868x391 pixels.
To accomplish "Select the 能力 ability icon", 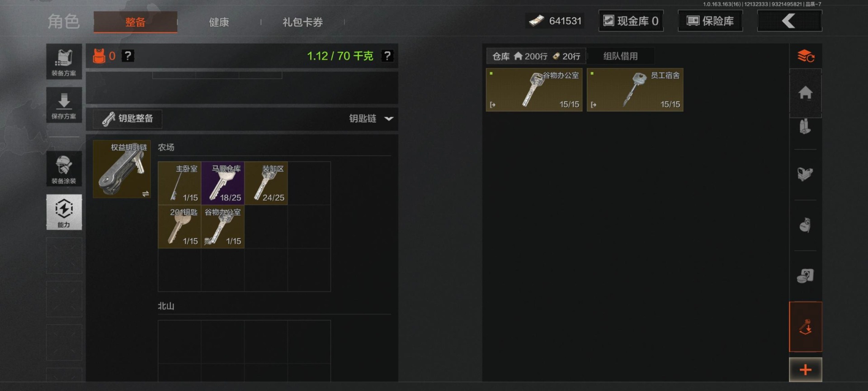I will 64,212.
